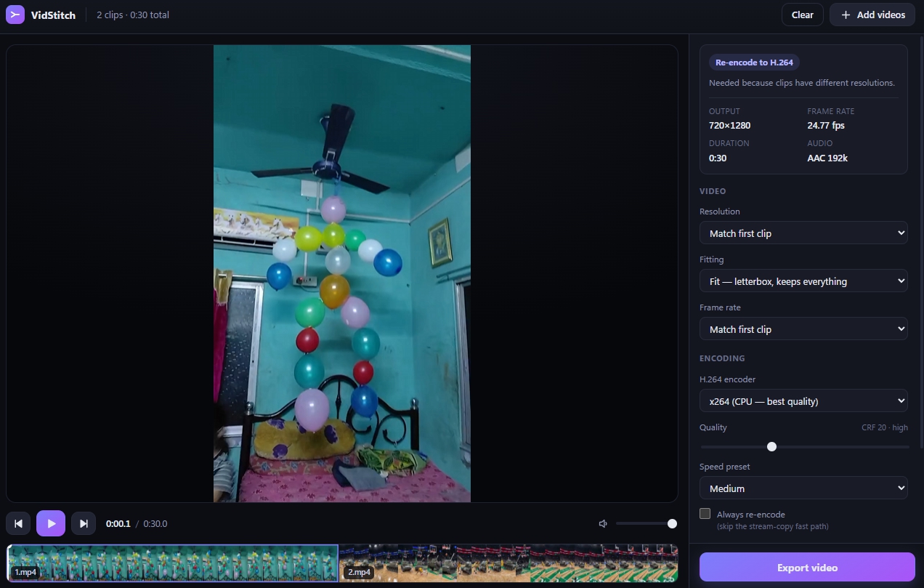Click the 2 clips · 0:30 total text
Viewport: 924px width, 588px height.
click(133, 15)
